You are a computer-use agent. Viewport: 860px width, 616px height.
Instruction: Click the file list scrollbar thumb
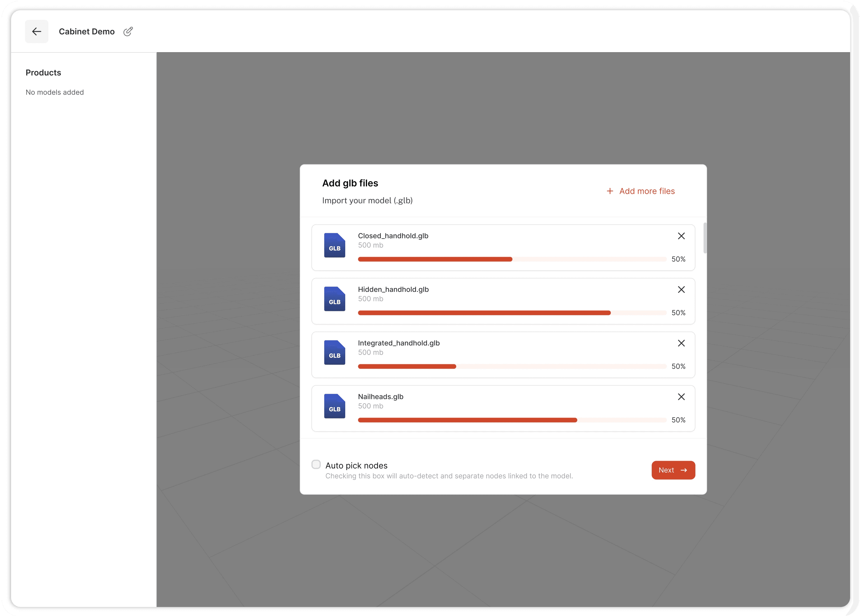705,238
